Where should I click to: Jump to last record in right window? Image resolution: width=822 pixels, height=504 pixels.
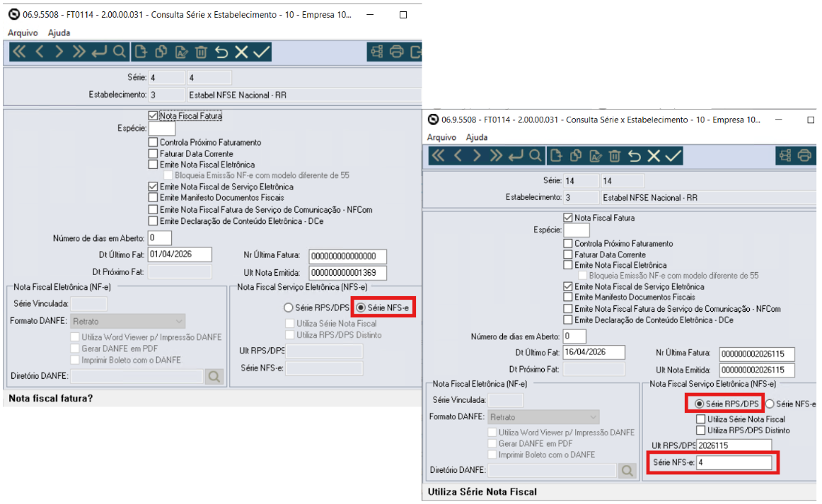click(496, 156)
